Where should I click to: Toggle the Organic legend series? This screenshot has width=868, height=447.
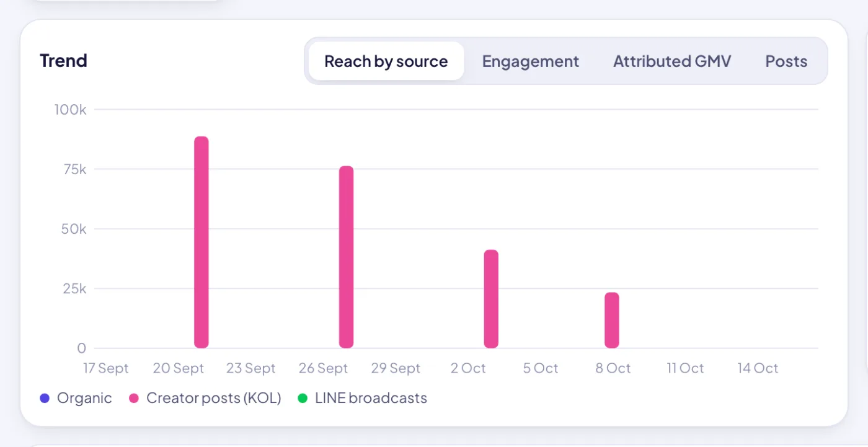(76, 398)
